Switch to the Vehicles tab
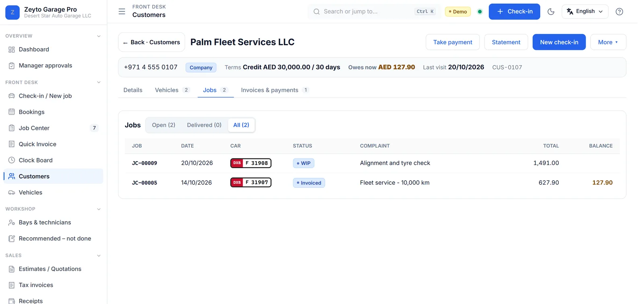Image resolution: width=644 pixels, height=304 pixels. coord(172,90)
